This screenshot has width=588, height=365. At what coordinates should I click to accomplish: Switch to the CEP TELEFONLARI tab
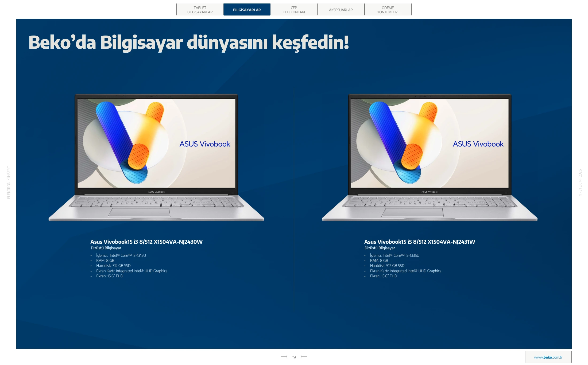tap(294, 10)
